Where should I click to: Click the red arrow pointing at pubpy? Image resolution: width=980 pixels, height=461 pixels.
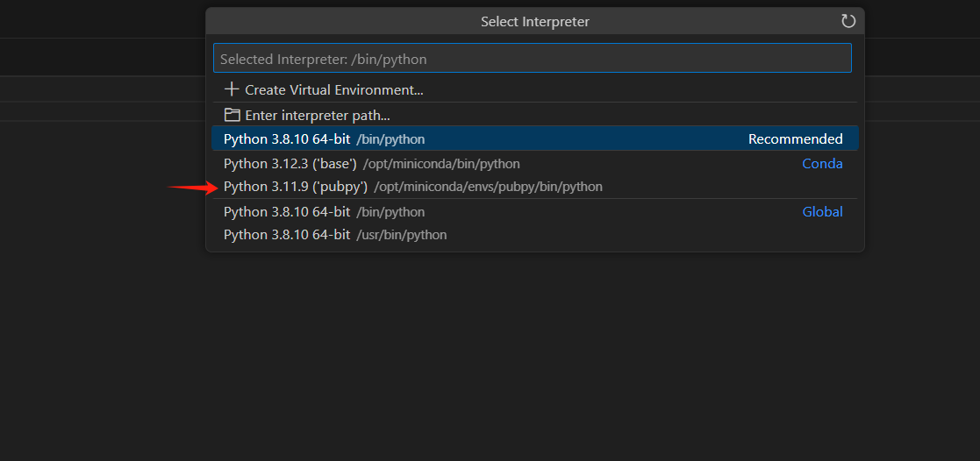(192, 187)
